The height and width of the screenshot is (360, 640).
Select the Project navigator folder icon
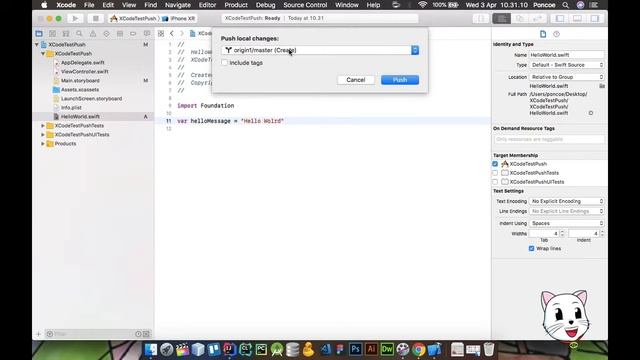(x=39, y=33)
